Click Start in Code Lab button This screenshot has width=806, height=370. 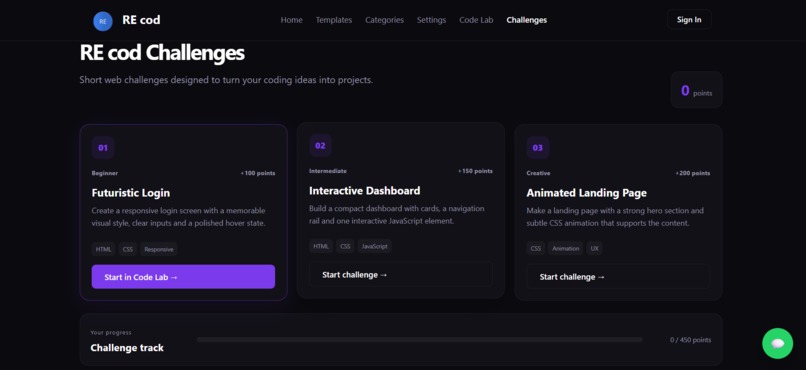click(x=184, y=277)
